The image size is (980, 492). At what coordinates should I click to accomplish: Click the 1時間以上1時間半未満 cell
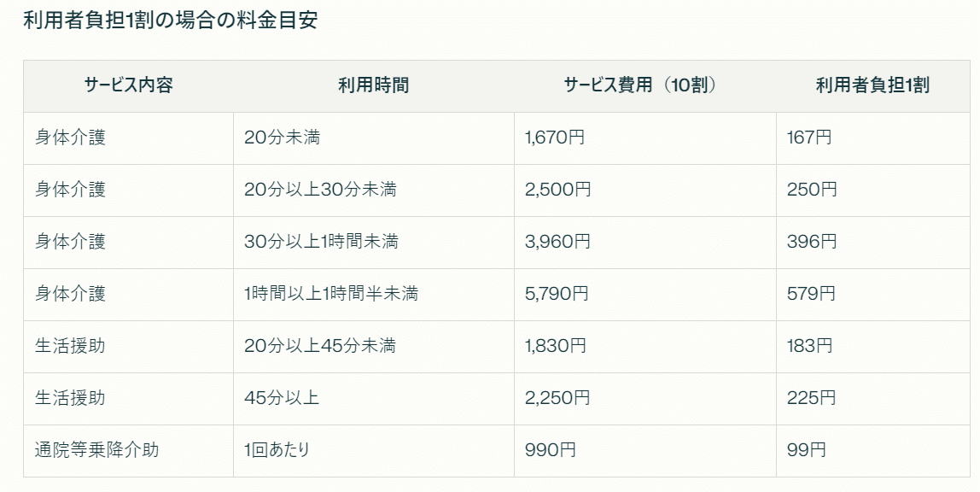pyautogui.click(x=374, y=295)
